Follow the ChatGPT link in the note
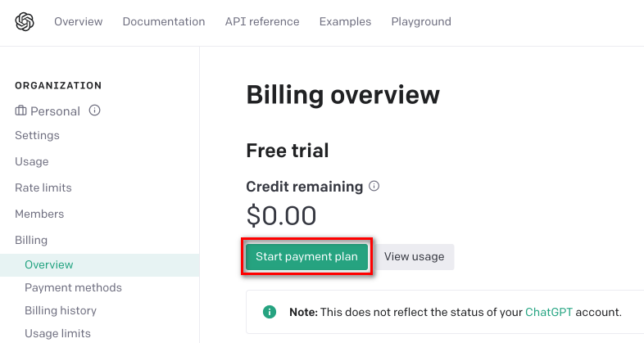This screenshot has width=644, height=343. (x=549, y=312)
